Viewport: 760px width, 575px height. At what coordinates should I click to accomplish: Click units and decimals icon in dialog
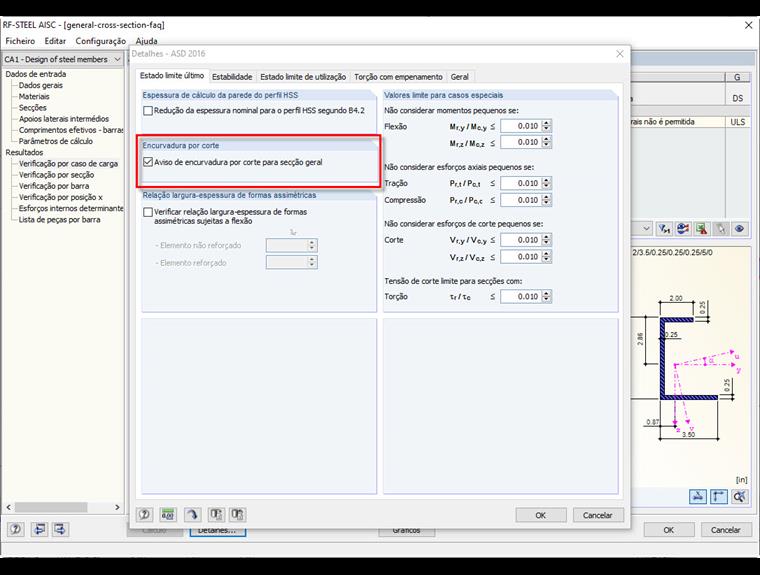click(168, 514)
